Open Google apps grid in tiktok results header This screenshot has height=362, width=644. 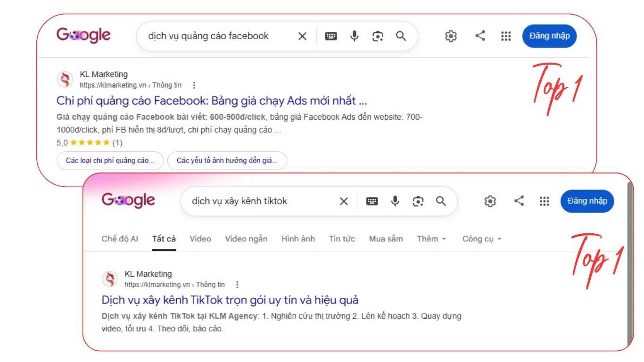click(545, 201)
